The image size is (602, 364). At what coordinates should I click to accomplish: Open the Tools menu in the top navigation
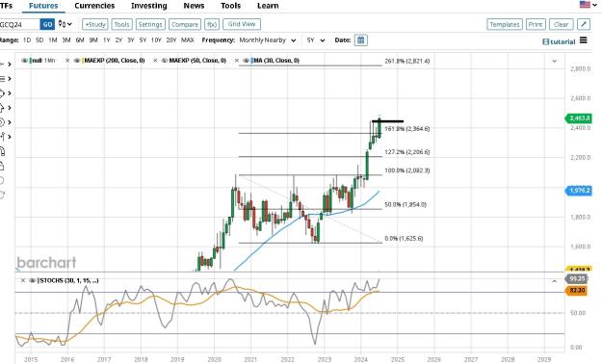(x=231, y=6)
